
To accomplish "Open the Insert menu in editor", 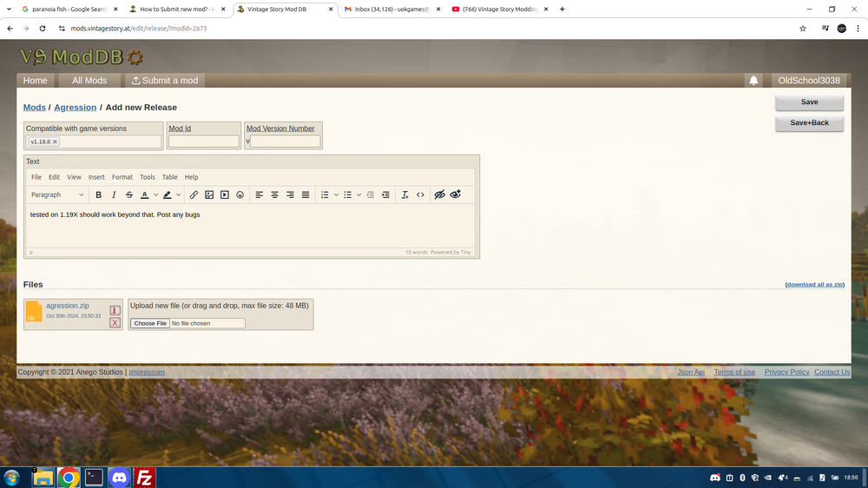I will tap(96, 177).
